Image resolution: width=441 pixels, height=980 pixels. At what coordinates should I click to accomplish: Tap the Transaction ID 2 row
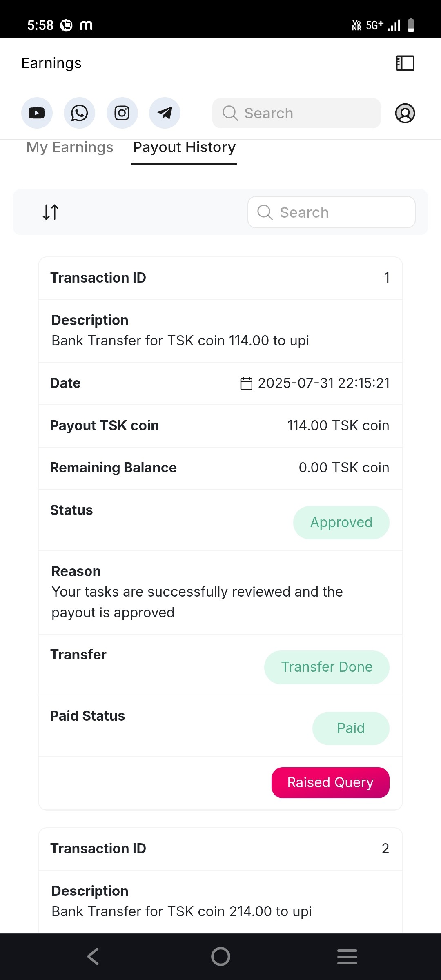220,849
